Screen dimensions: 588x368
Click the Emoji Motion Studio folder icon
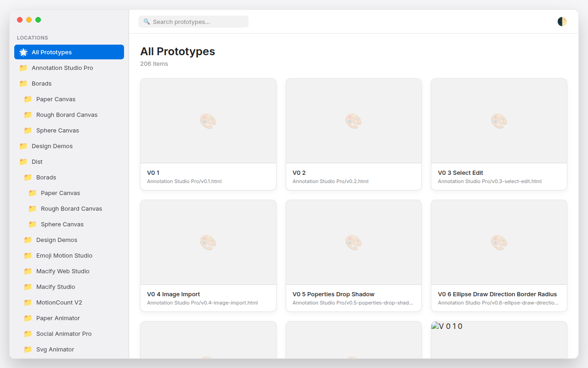(x=28, y=256)
